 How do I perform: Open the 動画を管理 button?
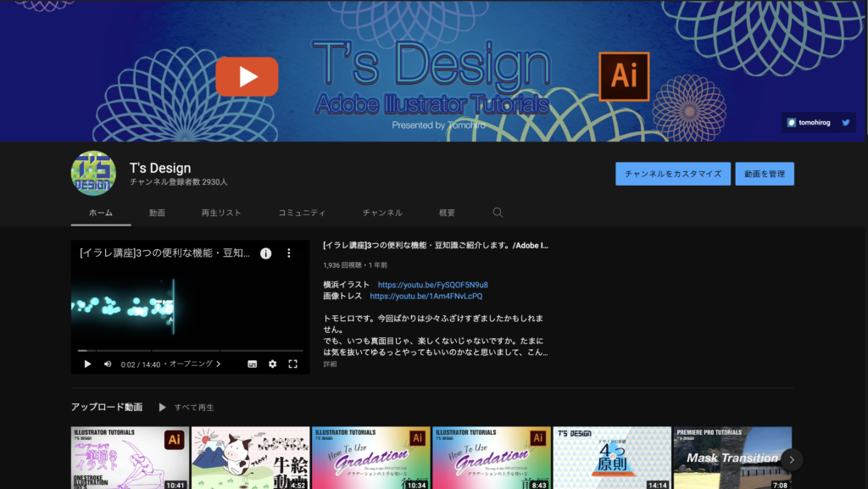tap(764, 174)
